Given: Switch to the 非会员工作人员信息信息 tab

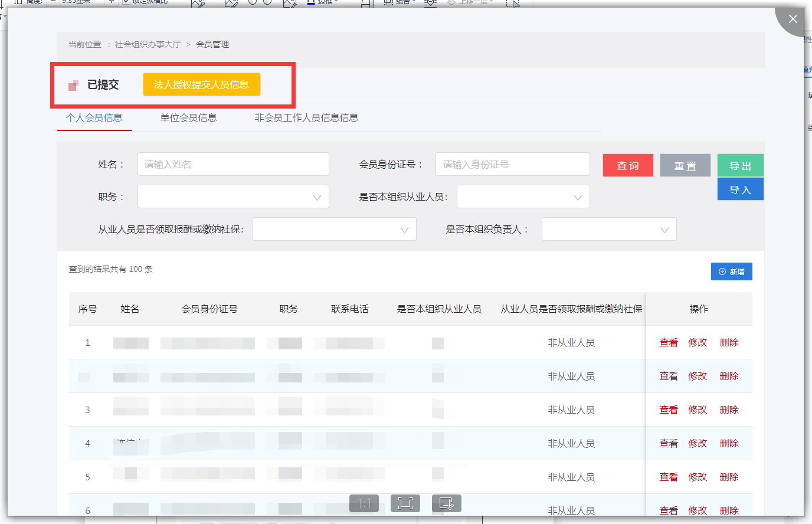Looking at the screenshot, I should [x=306, y=118].
